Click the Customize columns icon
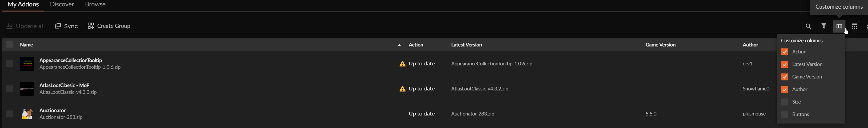Screen dimensions: 868x128 tap(839, 26)
